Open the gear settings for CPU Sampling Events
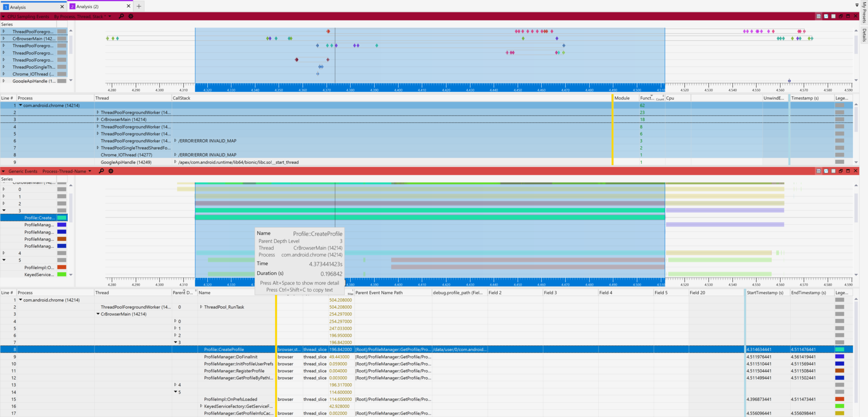This screenshot has width=868, height=417. (x=131, y=16)
